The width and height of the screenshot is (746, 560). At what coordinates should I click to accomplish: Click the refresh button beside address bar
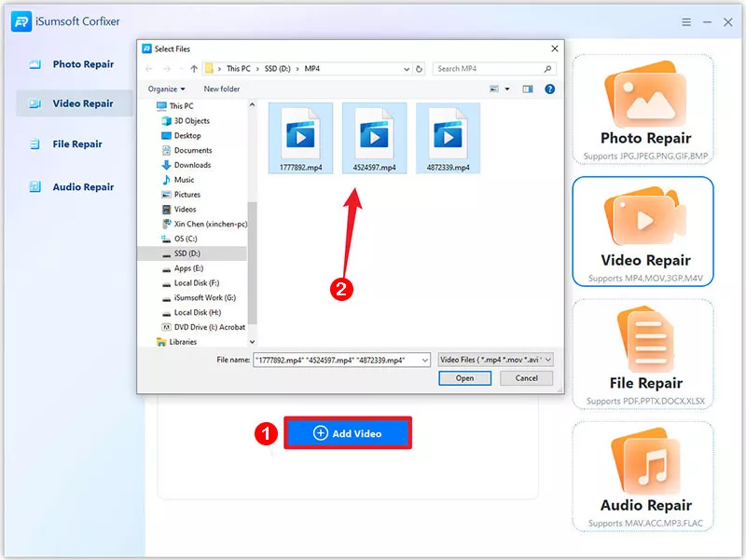tap(421, 68)
